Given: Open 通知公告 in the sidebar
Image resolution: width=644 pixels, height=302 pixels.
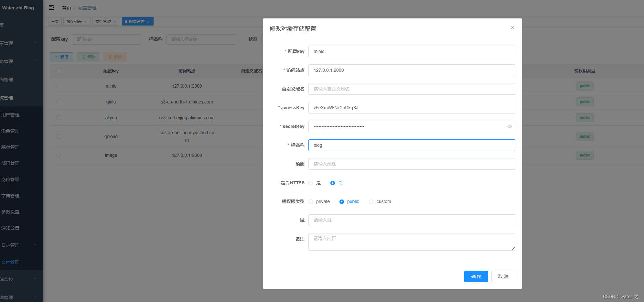Looking at the screenshot, I should click(10, 228).
